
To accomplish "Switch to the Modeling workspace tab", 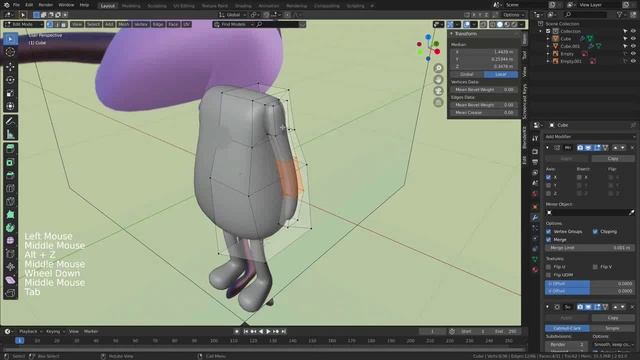I will (x=131, y=6).
